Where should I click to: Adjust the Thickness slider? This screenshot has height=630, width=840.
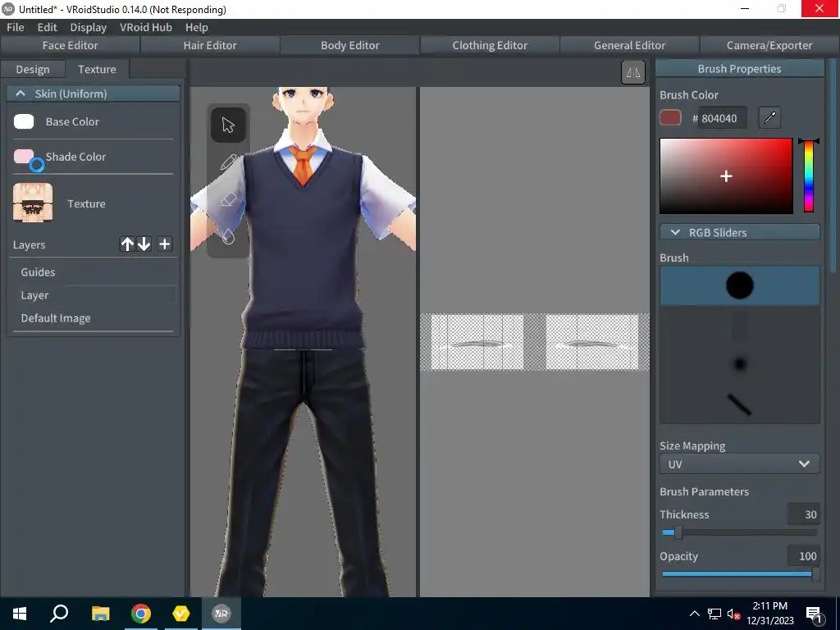point(739,532)
